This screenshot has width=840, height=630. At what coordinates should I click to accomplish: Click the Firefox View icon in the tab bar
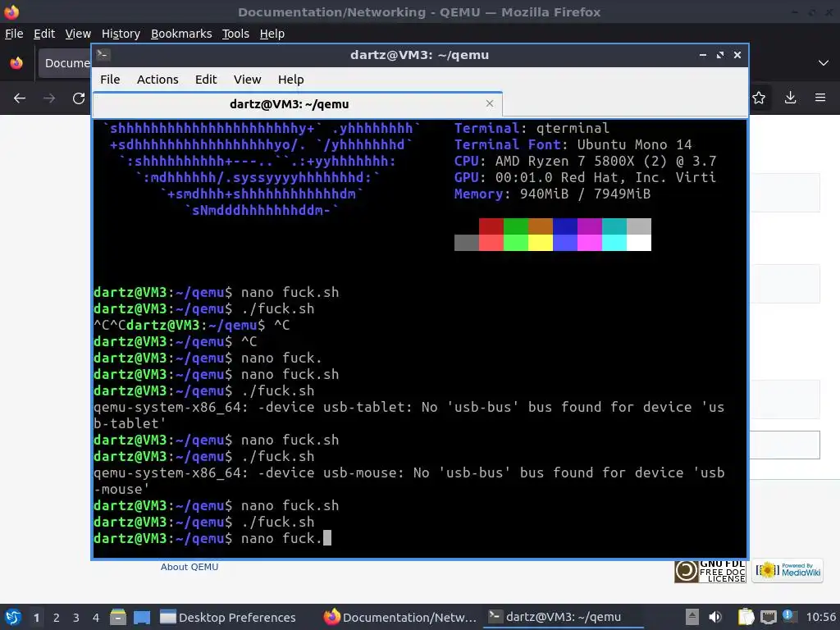point(16,62)
